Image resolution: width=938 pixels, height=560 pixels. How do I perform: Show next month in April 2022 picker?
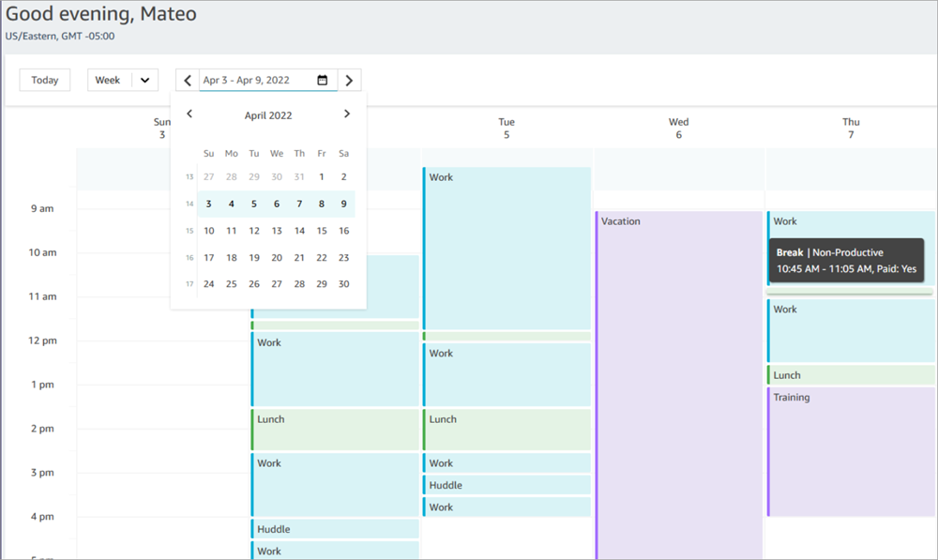click(x=347, y=114)
